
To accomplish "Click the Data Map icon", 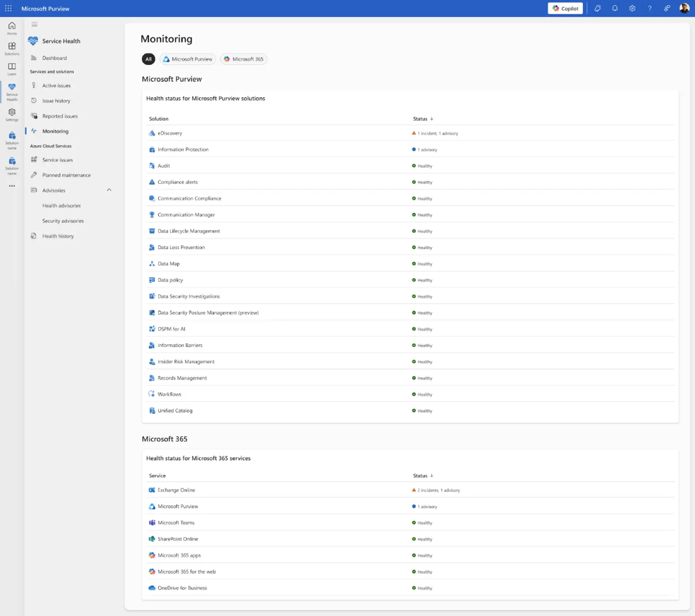I will (x=152, y=264).
